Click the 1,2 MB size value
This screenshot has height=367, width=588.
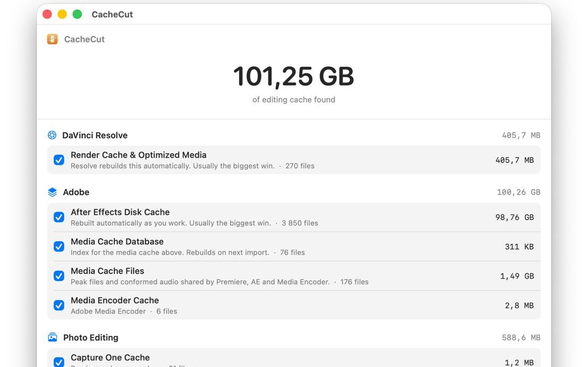(x=519, y=363)
